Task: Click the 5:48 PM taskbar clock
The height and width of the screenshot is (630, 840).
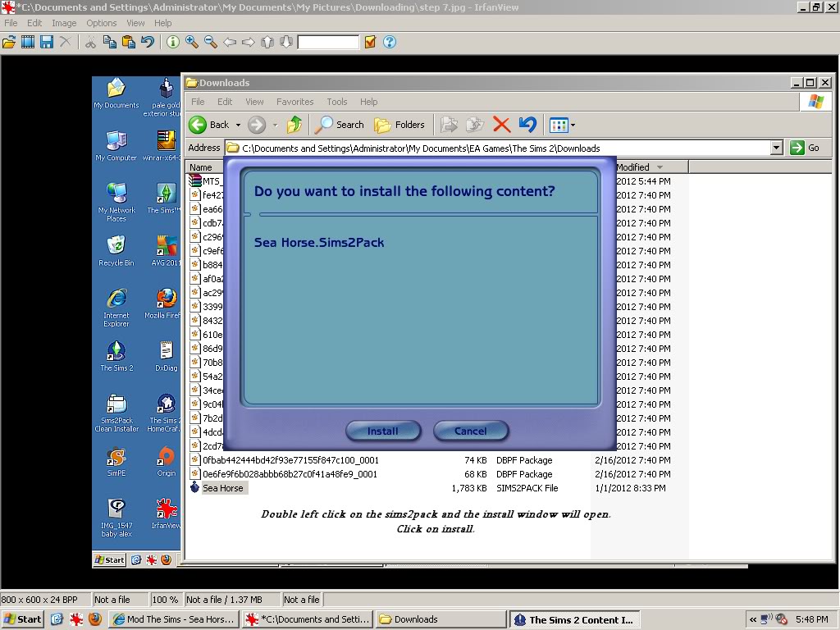Action: (811, 619)
